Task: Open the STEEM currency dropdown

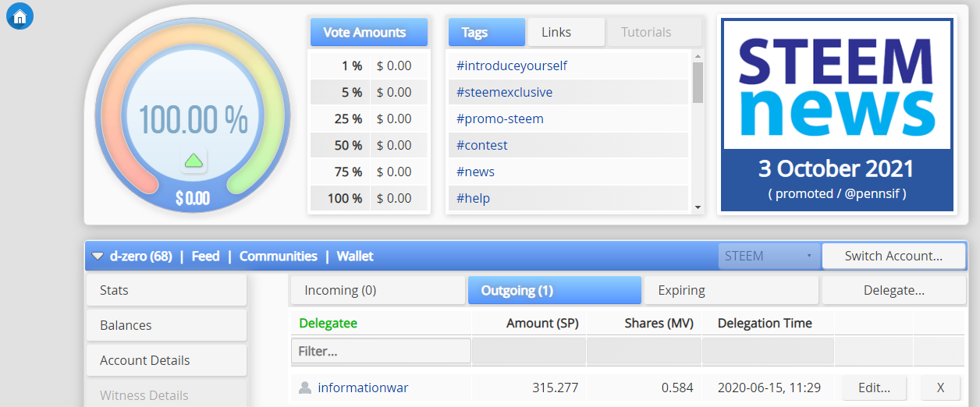Action: (769, 256)
